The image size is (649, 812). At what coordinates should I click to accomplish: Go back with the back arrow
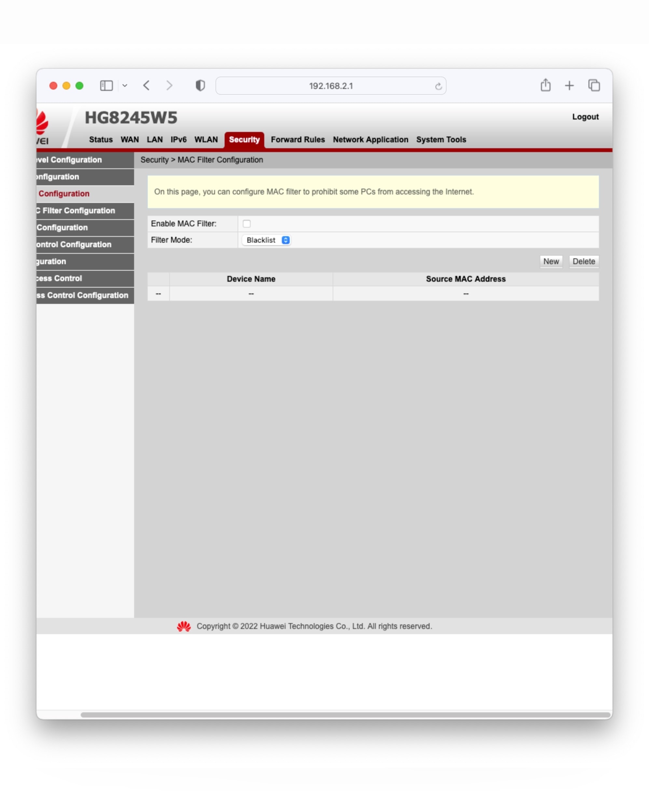pyautogui.click(x=146, y=85)
